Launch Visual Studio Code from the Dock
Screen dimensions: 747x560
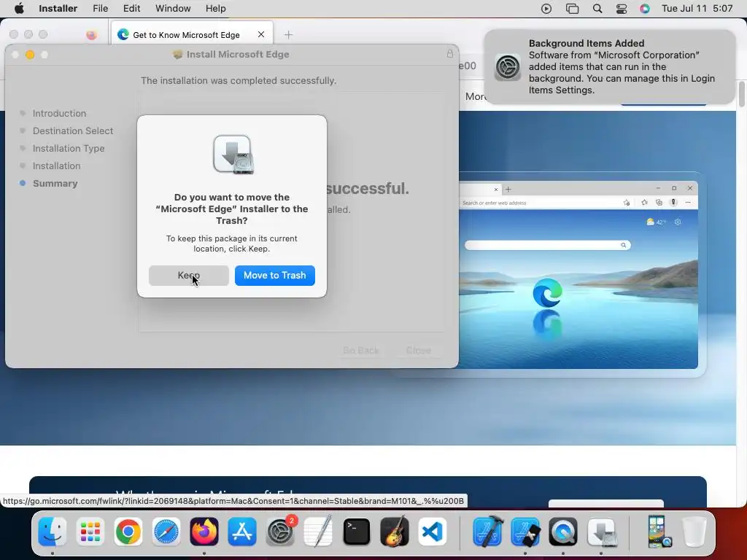point(433,532)
